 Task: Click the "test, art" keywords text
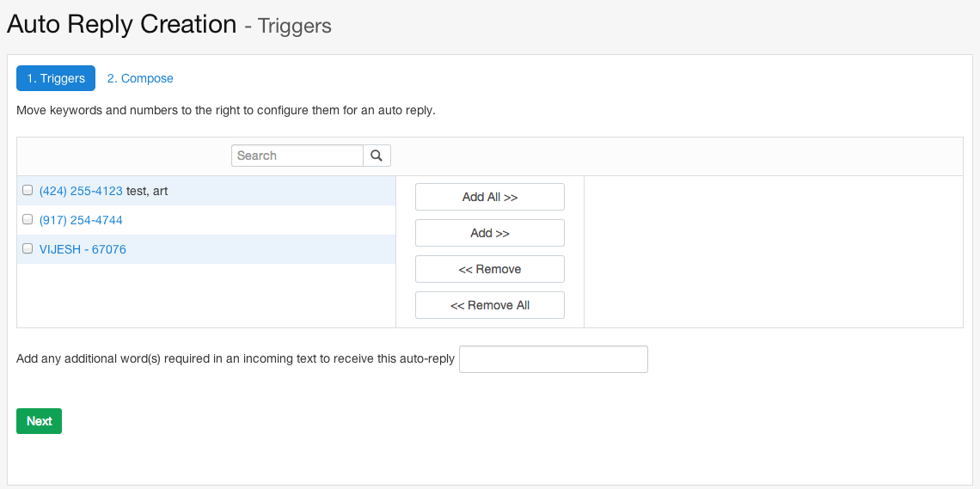point(147,191)
